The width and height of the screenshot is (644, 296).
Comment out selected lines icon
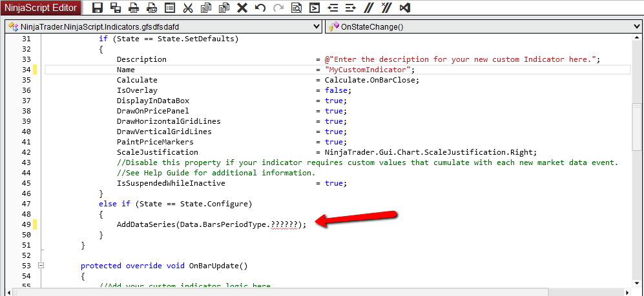[x=369, y=7]
